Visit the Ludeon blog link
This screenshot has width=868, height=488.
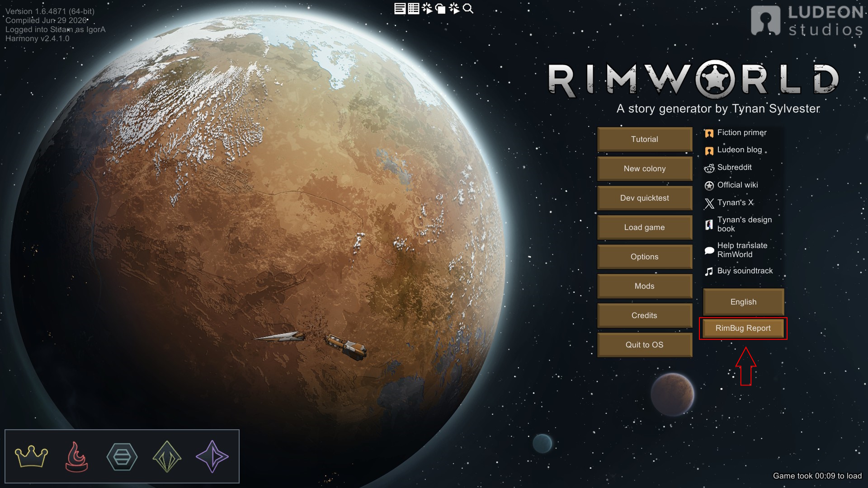pyautogui.click(x=733, y=150)
